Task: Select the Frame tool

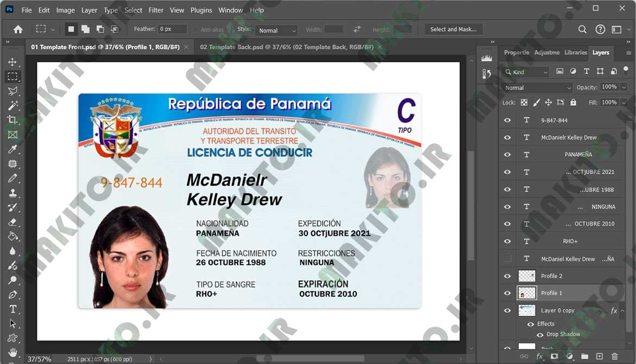Action: pyautogui.click(x=12, y=135)
